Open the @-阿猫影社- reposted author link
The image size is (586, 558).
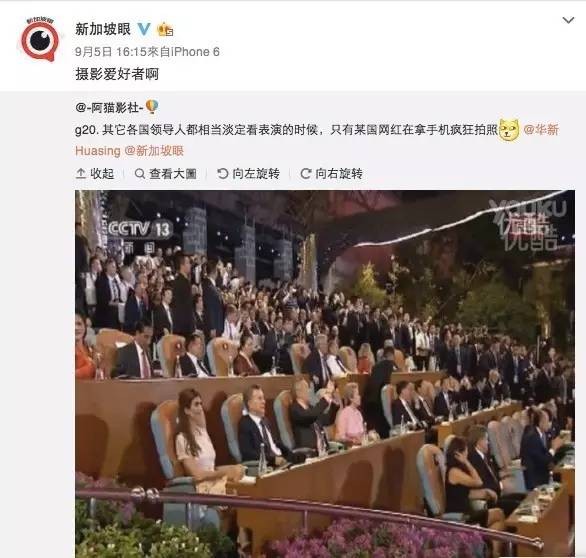pos(109,108)
